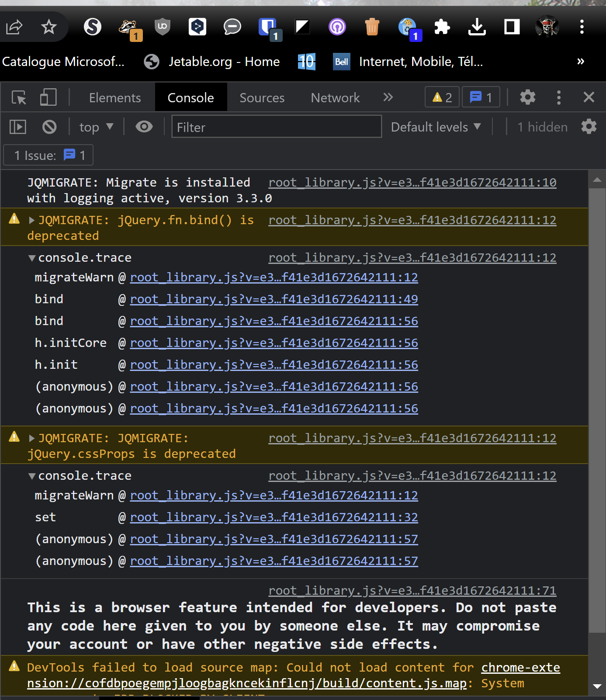Focus the console Filter input field
The width and height of the screenshot is (606, 700).
click(277, 127)
